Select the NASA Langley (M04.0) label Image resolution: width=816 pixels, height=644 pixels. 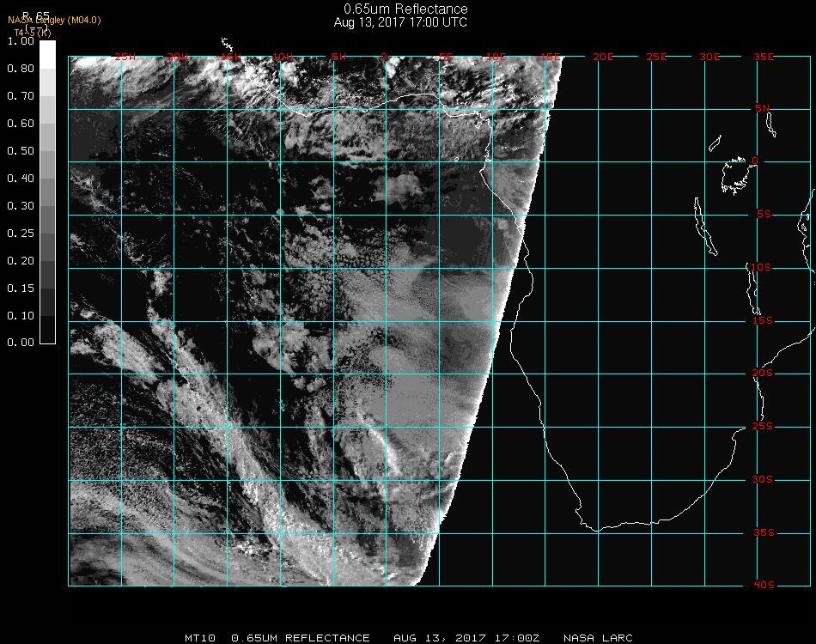[54, 20]
